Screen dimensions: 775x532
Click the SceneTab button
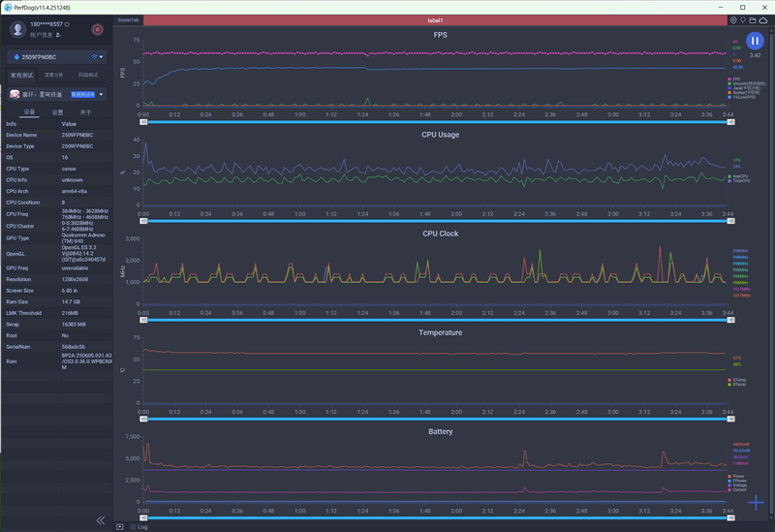click(128, 19)
